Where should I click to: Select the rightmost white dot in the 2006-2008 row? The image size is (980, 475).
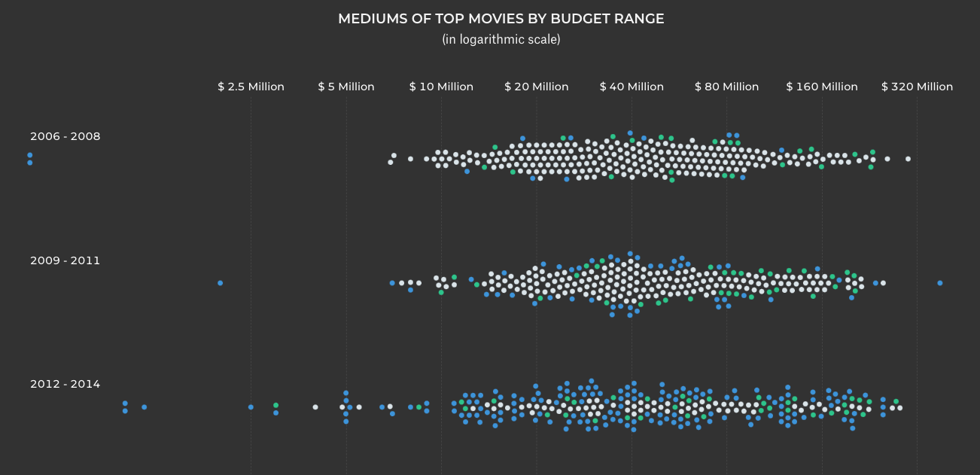[x=908, y=159]
